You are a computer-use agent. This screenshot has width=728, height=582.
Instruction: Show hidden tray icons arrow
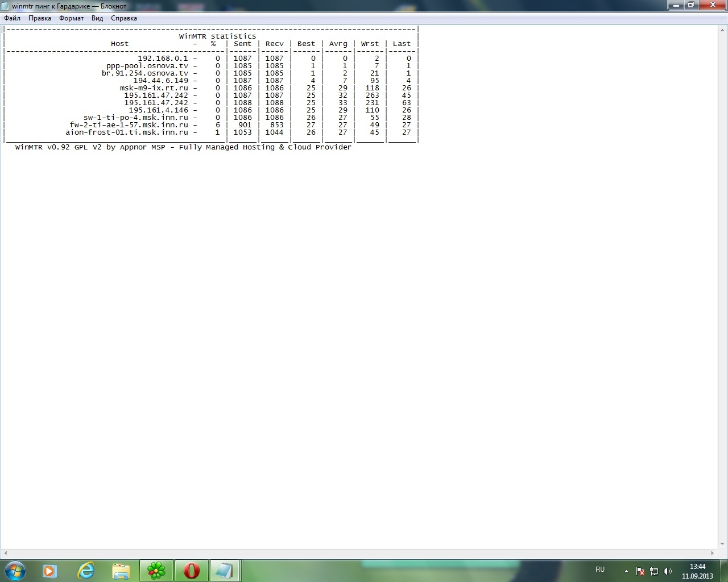(x=626, y=571)
